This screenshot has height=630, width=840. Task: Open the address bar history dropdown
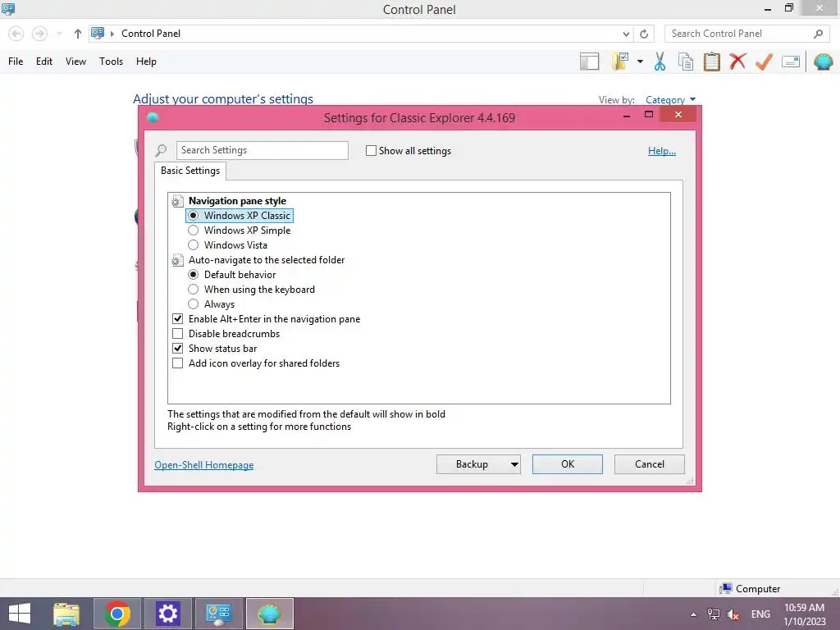[626, 34]
